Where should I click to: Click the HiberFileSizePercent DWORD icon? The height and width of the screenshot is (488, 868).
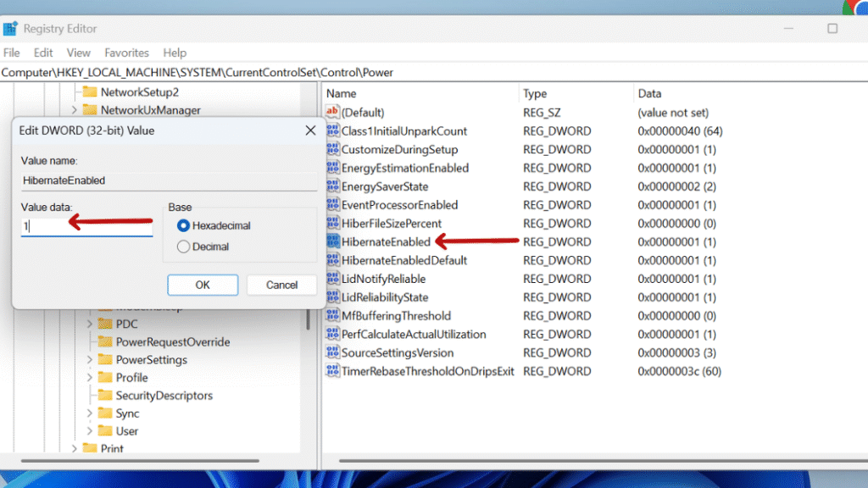tap(332, 223)
